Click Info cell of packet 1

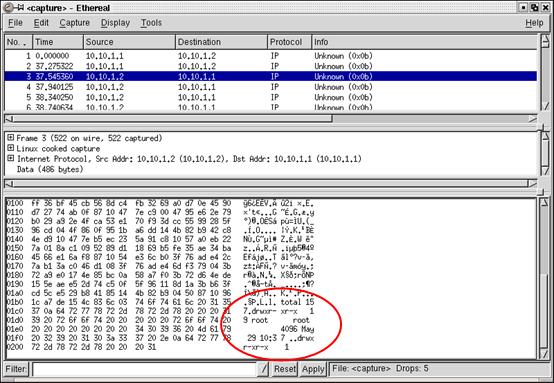(x=343, y=56)
